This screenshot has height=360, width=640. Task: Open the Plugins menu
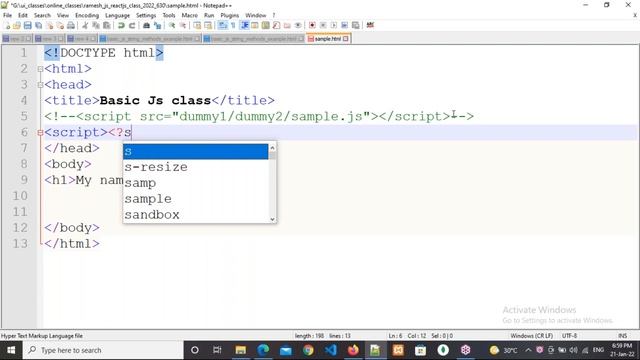pyautogui.click(x=229, y=15)
